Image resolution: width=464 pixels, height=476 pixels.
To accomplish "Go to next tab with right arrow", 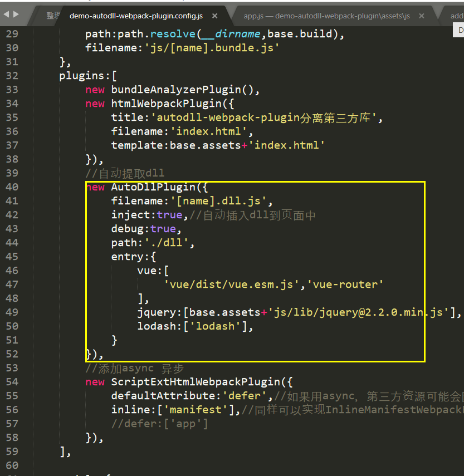I will click(16, 14).
